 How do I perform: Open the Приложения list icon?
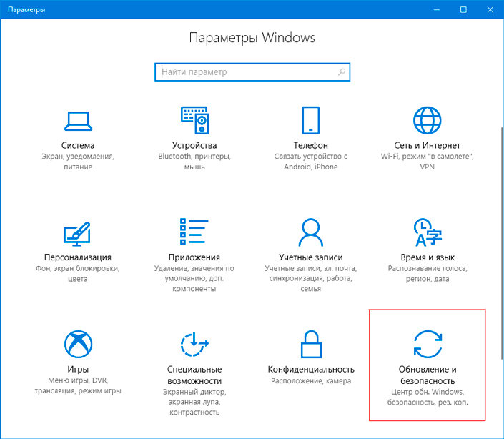pos(194,232)
